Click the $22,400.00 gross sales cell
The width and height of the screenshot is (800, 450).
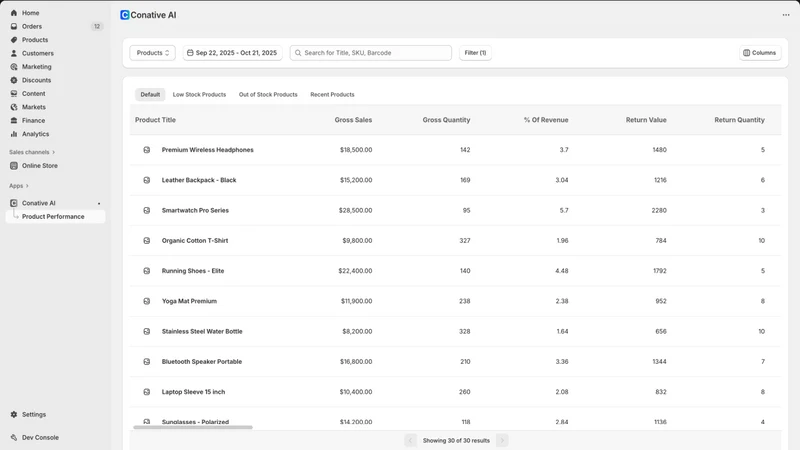(355, 271)
